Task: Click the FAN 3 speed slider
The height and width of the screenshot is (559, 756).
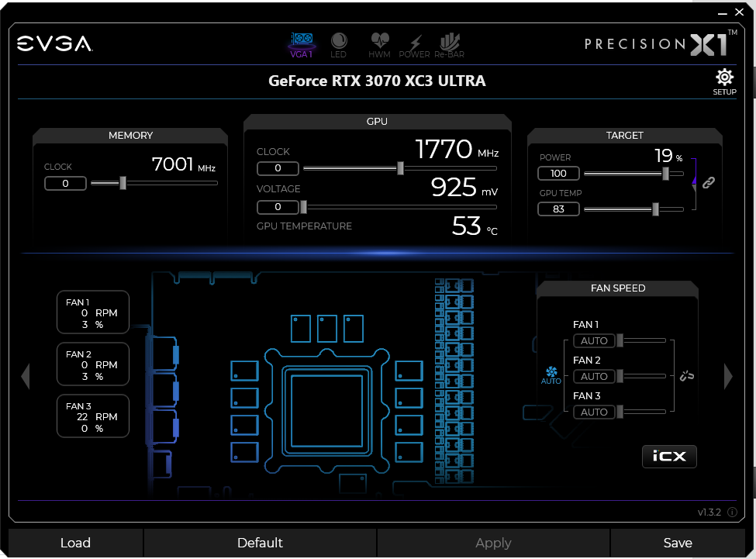Action: pyautogui.click(x=642, y=412)
